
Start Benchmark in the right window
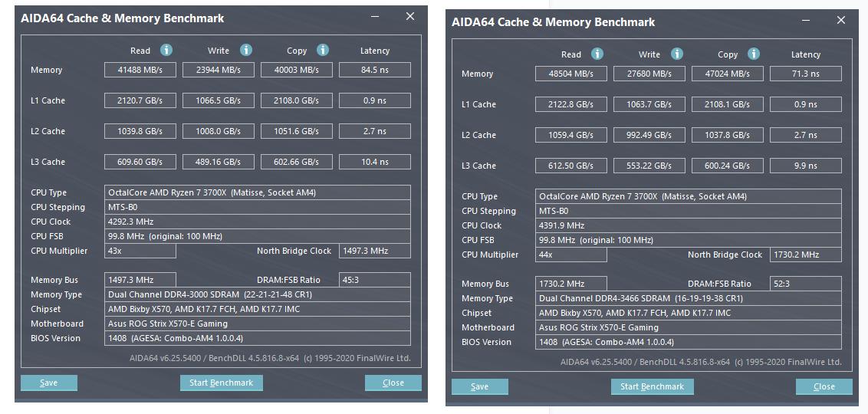pyautogui.click(x=652, y=386)
